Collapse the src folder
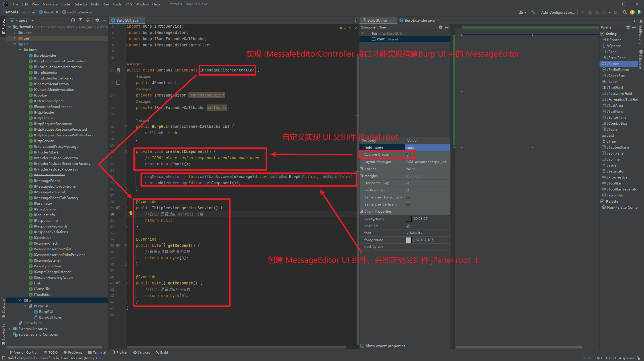Screen dimensions: 644x361 point(15,44)
